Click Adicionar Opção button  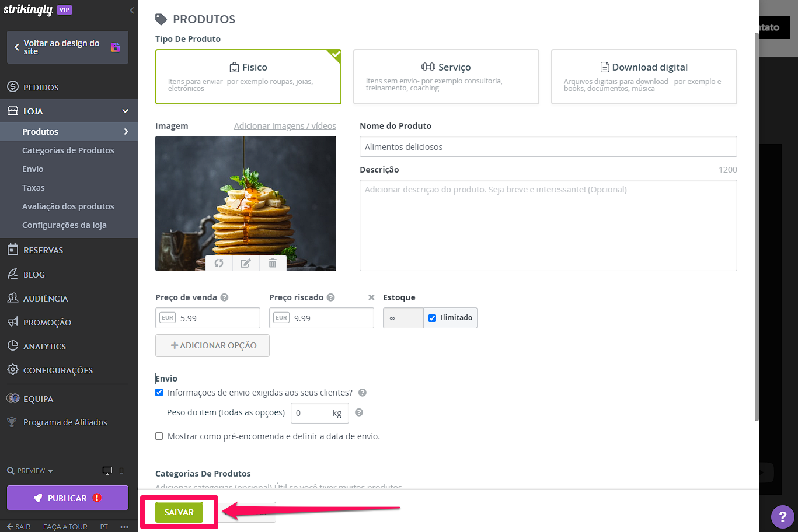[212, 345]
